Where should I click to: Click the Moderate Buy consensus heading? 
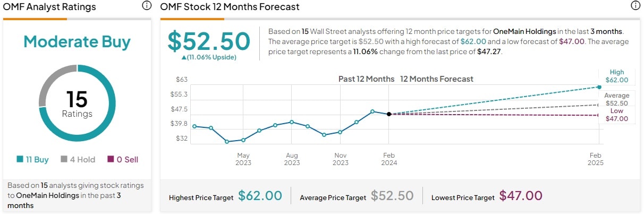click(x=77, y=42)
